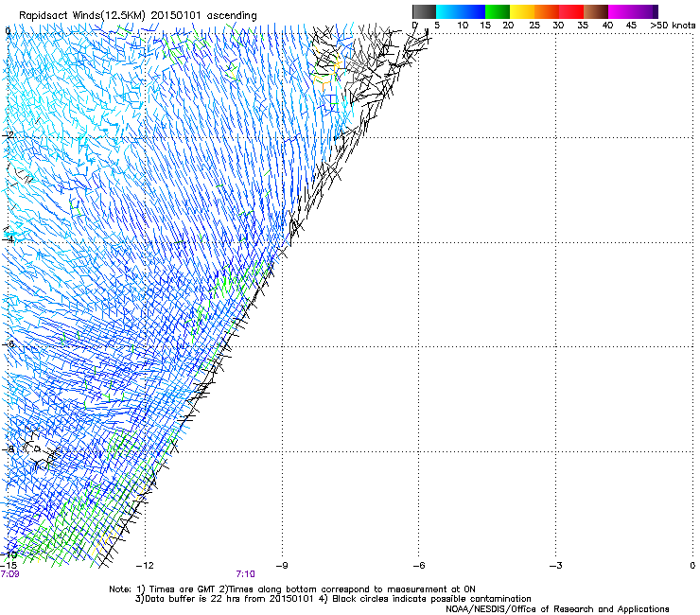Click the '-9' longitude axis label
Image resolution: width=700 pixels, height=615 pixels.
(282, 566)
